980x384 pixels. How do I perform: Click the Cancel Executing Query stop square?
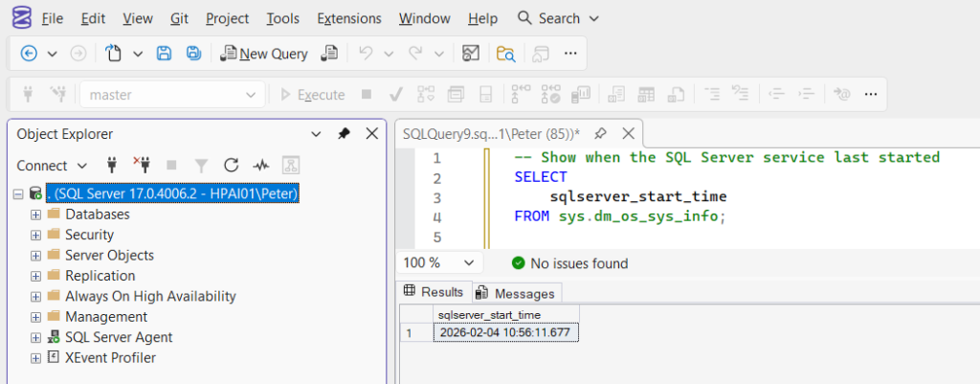pyautogui.click(x=367, y=95)
